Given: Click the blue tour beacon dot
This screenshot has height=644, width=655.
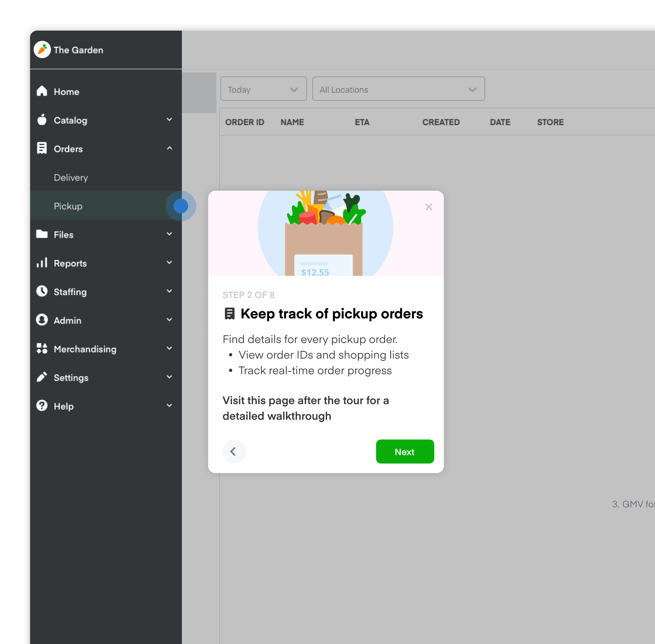Looking at the screenshot, I should (181, 206).
